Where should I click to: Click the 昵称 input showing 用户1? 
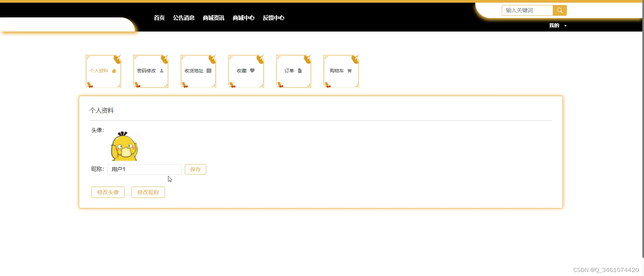[x=144, y=169]
